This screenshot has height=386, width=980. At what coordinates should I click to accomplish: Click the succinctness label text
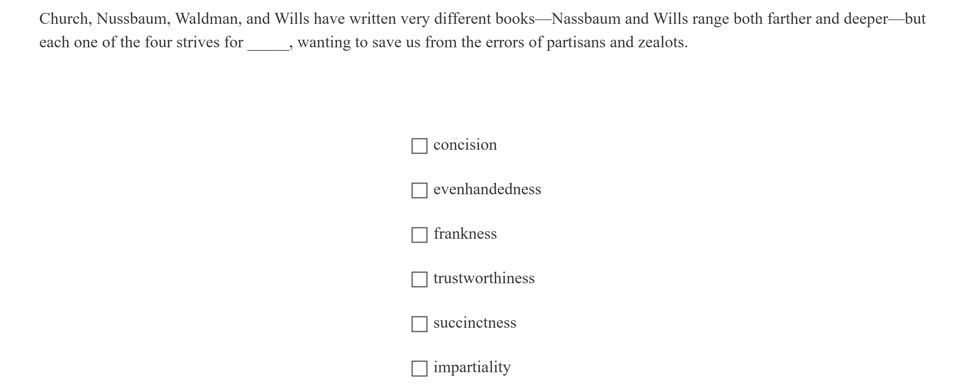point(475,323)
